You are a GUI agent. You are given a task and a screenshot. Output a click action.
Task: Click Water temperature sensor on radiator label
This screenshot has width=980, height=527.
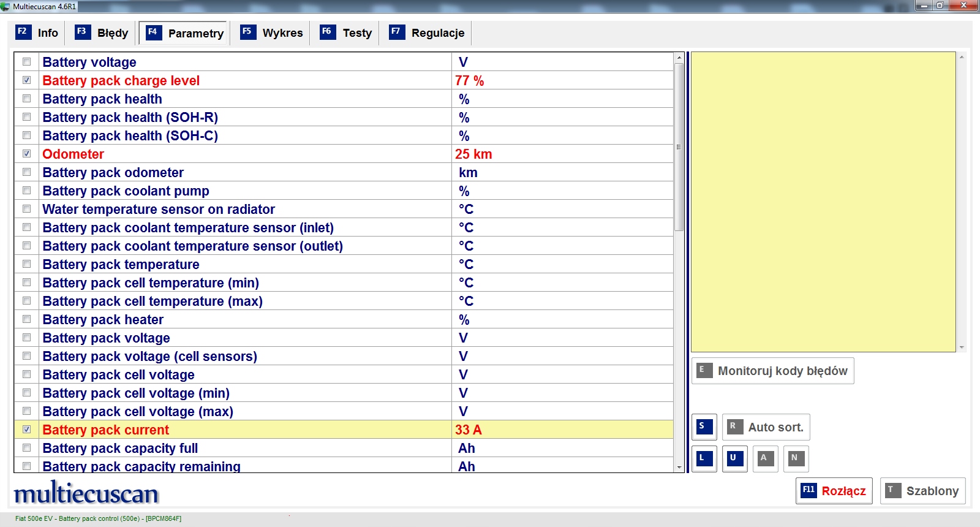159,209
